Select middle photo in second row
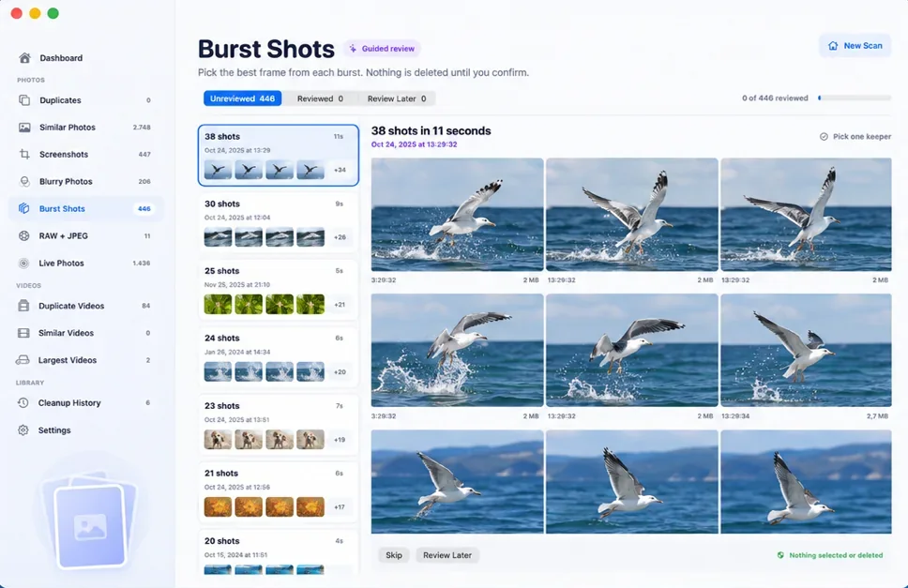 632,350
